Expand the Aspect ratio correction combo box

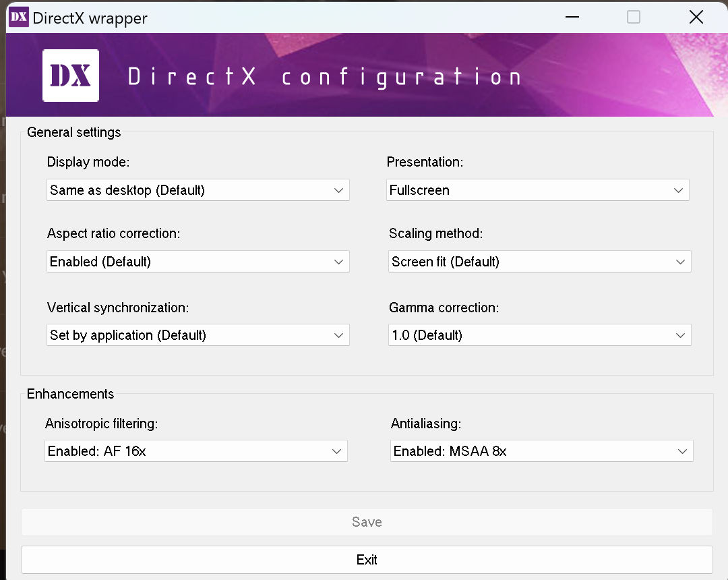[x=198, y=262]
